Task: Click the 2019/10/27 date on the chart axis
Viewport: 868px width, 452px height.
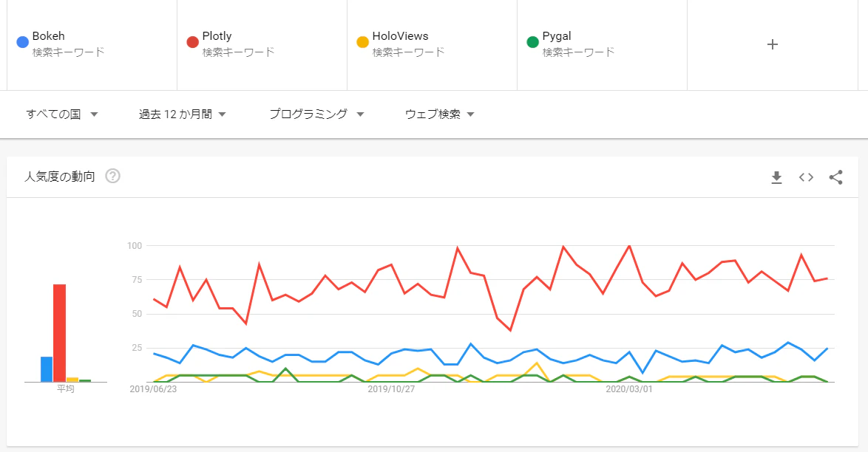Action: point(391,388)
